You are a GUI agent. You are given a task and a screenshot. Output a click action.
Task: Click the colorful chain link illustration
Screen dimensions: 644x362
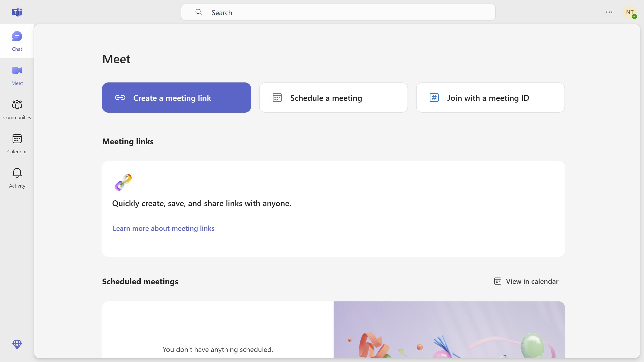point(123,182)
